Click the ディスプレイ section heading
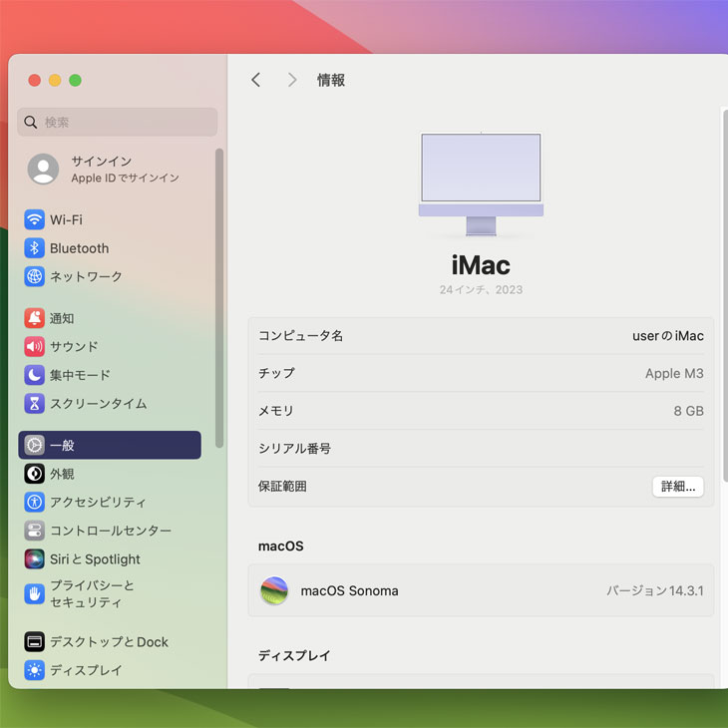 pyautogui.click(x=294, y=655)
